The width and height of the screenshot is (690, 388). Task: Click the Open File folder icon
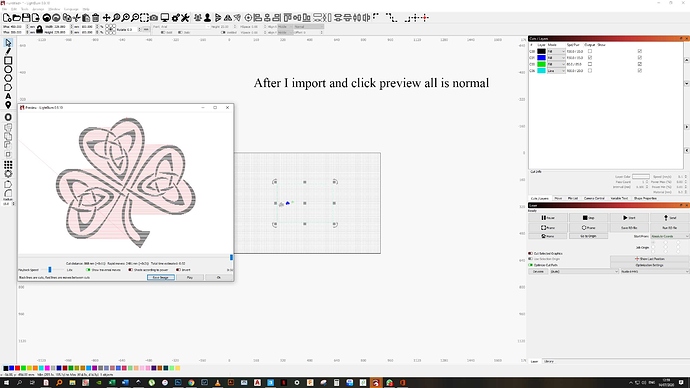tap(16, 18)
